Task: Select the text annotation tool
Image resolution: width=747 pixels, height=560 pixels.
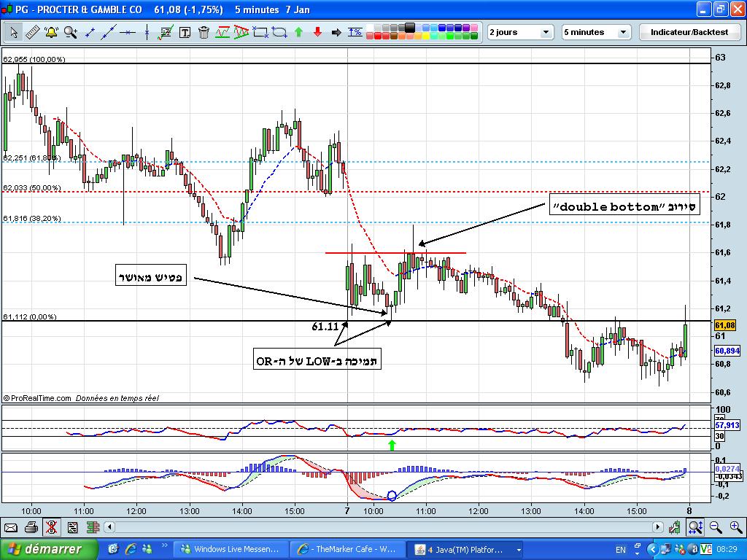Action: tap(185, 32)
